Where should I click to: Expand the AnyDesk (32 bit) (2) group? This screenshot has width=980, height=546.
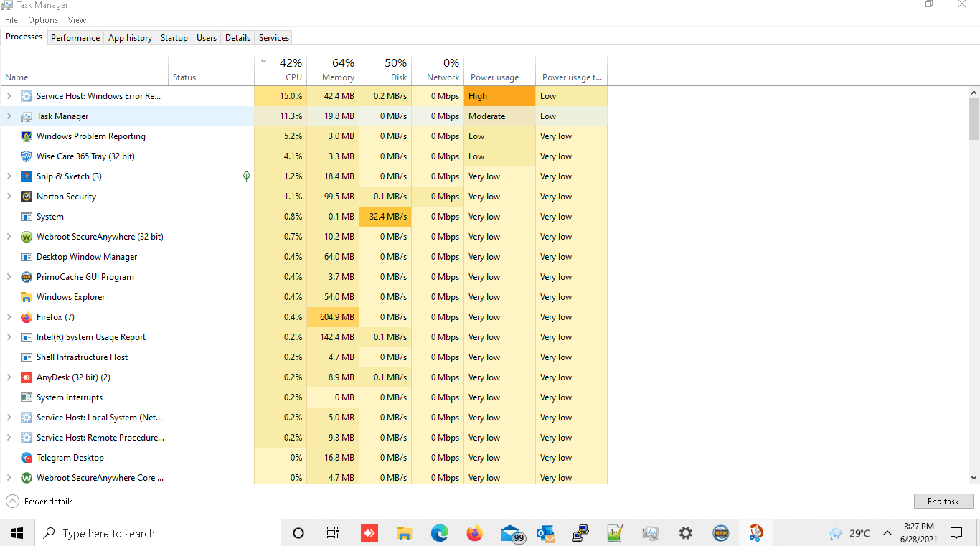pyautogui.click(x=9, y=377)
